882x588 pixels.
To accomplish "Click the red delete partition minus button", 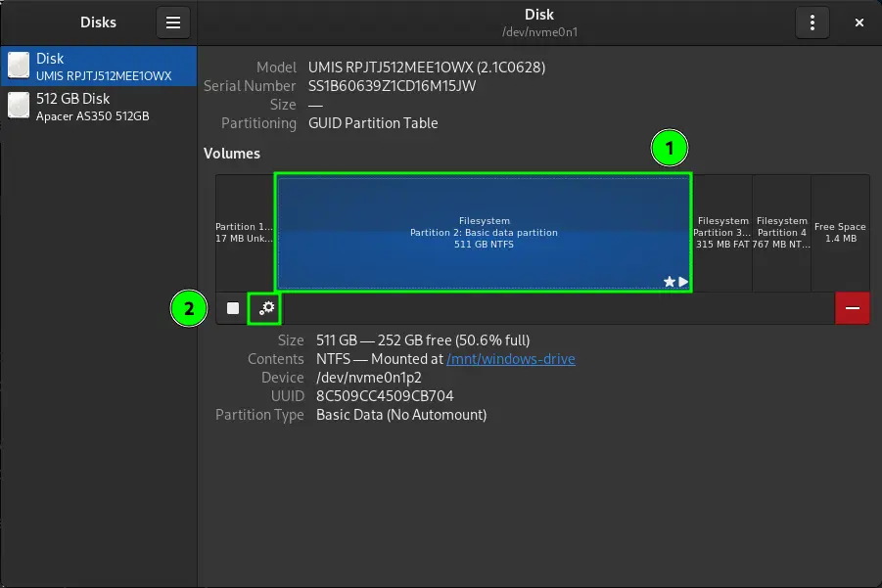I will (852, 308).
